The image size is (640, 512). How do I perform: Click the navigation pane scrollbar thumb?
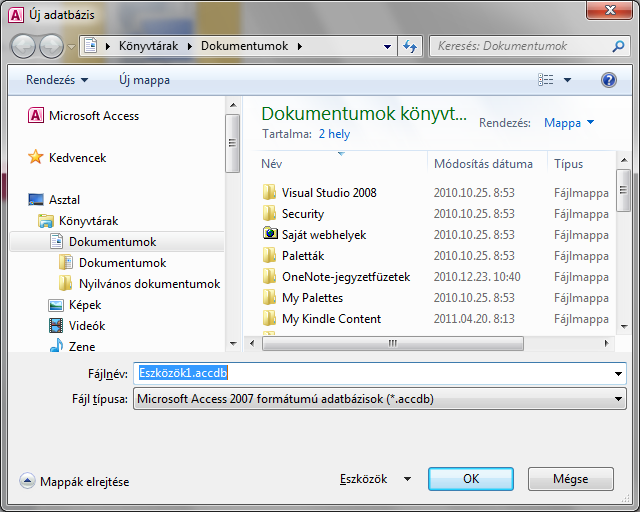pos(232,143)
